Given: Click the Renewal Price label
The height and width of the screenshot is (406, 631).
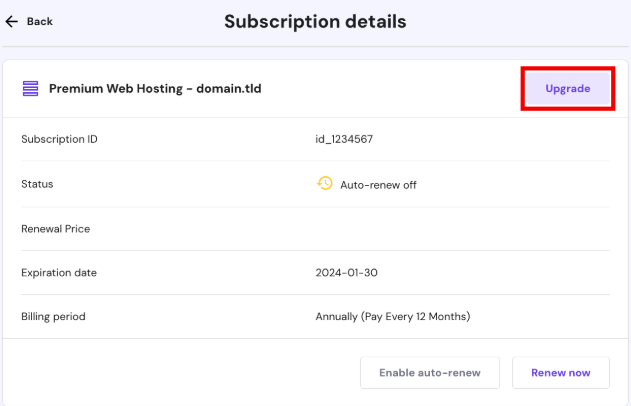Looking at the screenshot, I should [55, 229].
